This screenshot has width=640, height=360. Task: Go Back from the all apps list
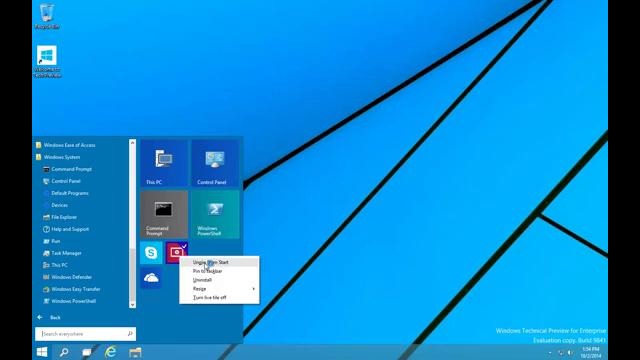[x=49, y=317]
